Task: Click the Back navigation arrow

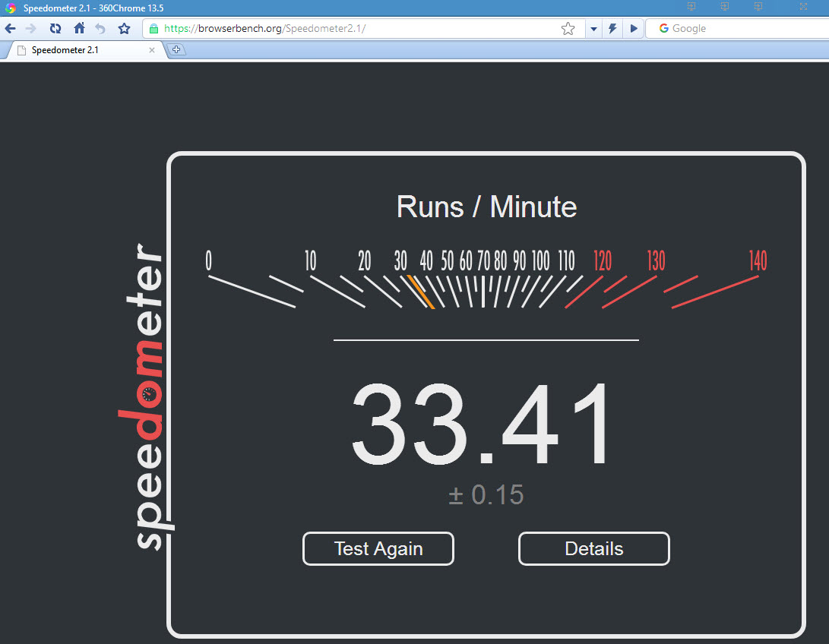Action: (x=11, y=29)
